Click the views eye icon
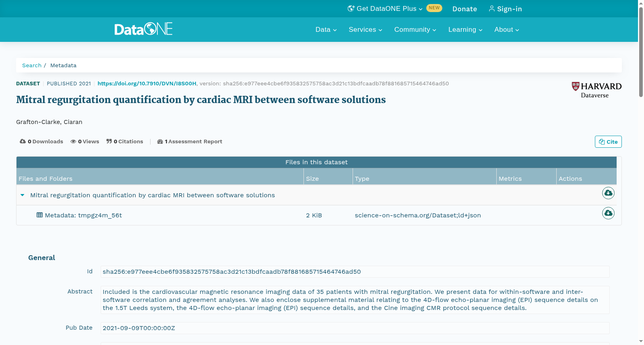Image resolution: width=644 pixels, height=345 pixels. click(73, 141)
